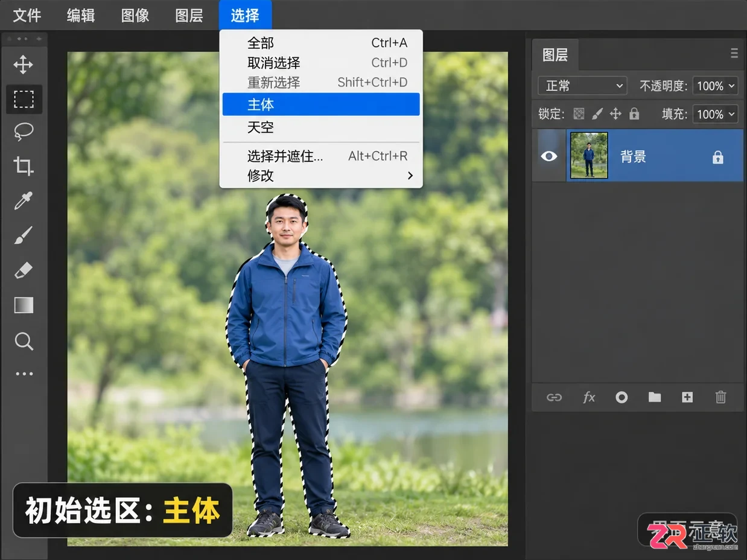This screenshot has height=560, width=747.
Task: Switch to the 图层 panel tab
Action: pos(555,55)
